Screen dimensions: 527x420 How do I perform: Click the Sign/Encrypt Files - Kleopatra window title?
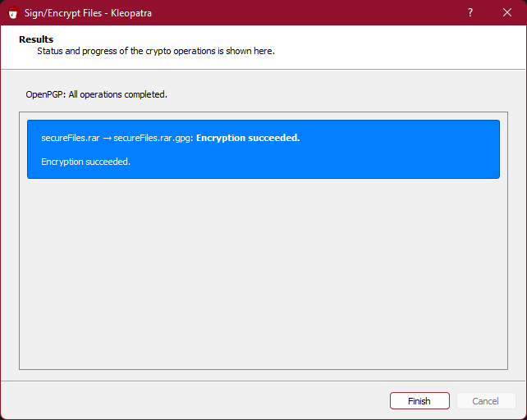click(x=88, y=13)
